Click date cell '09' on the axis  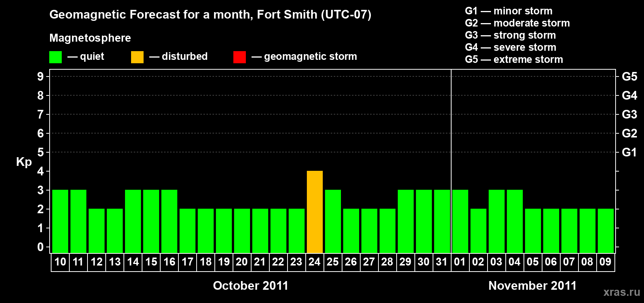606,262
